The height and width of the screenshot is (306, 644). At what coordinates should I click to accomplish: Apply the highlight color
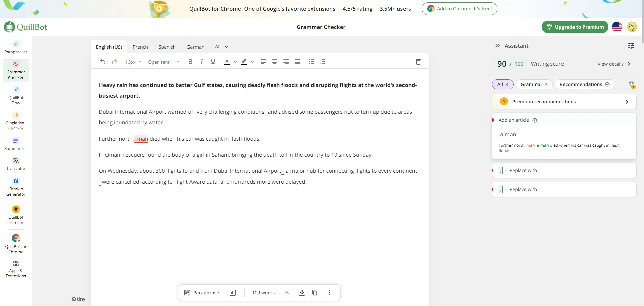point(244,62)
